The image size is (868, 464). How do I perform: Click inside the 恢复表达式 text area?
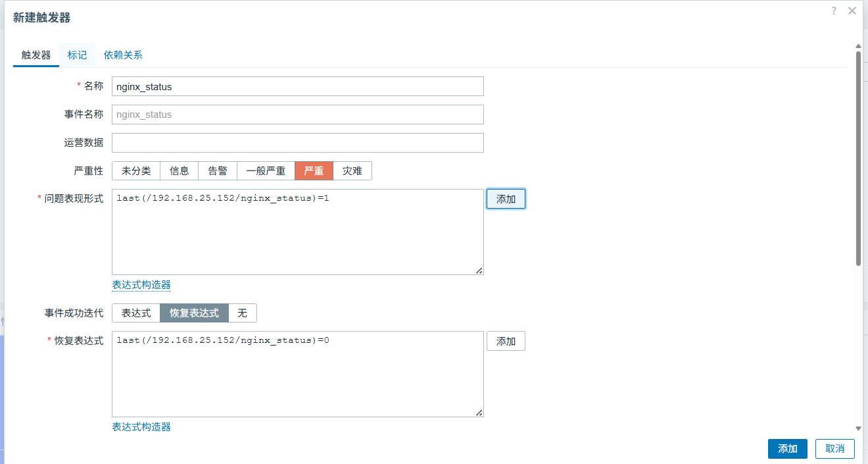[298, 374]
